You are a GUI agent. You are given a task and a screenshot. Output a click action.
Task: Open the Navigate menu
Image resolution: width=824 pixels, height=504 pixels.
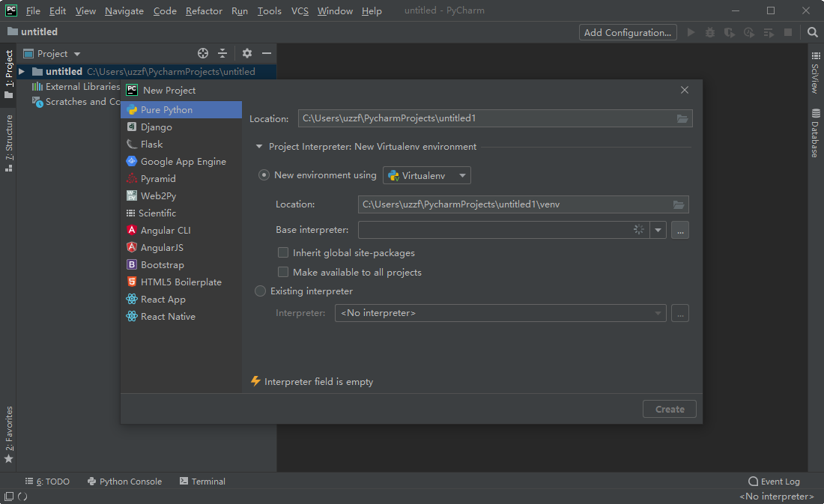pyautogui.click(x=124, y=11)
